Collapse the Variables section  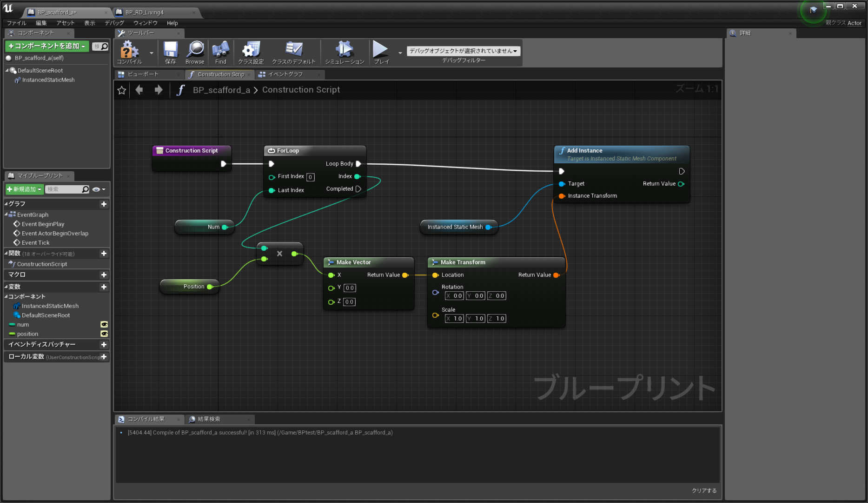tap(7, 287)
